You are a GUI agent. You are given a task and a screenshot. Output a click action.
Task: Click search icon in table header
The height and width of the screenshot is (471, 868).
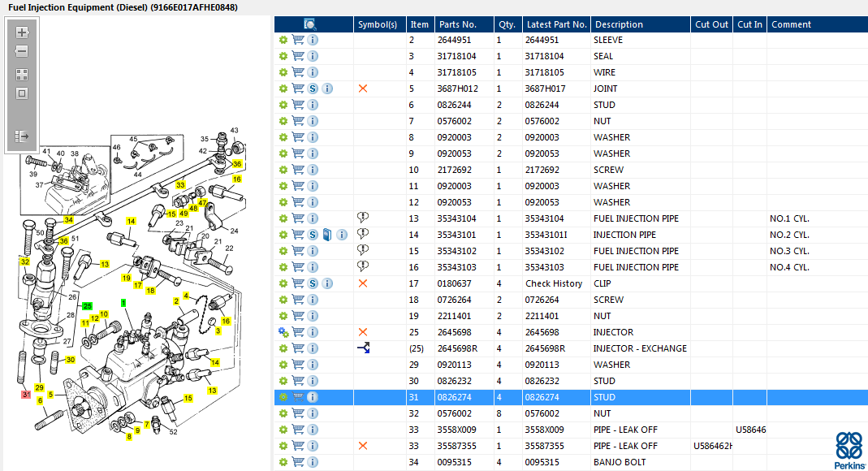[310, 24]
